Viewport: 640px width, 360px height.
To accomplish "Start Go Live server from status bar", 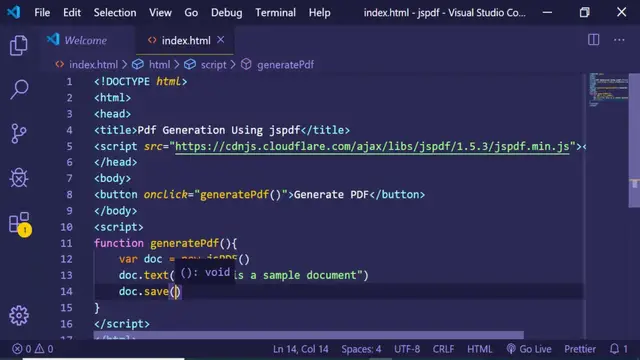I will click(529, 349).
